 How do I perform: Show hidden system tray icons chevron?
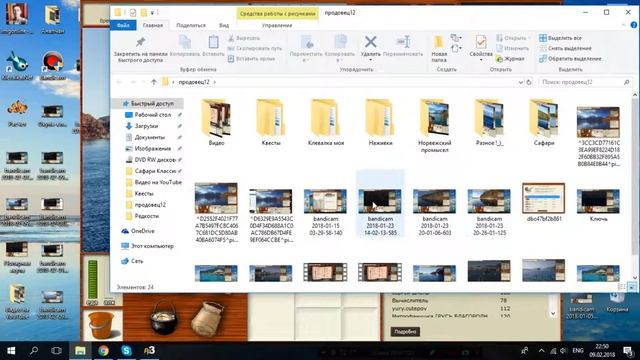coord(541,351)
